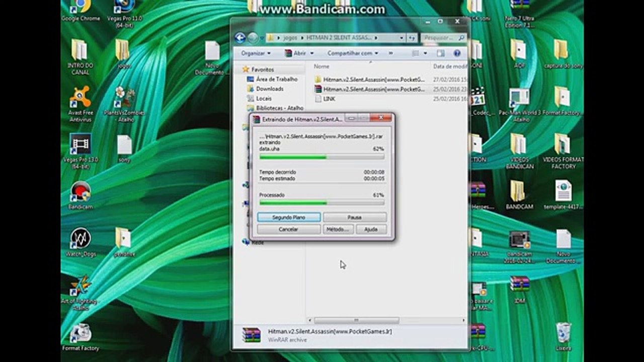Screen dimensions: 644x362
Task: Expand the address bar history dropdown
Action: [401, 38]
